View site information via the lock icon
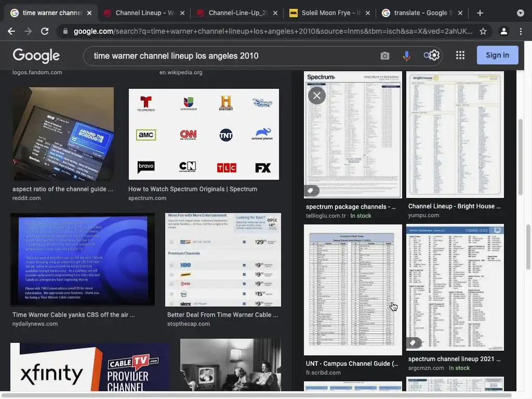The image size is (532, 399). (65, 31)
